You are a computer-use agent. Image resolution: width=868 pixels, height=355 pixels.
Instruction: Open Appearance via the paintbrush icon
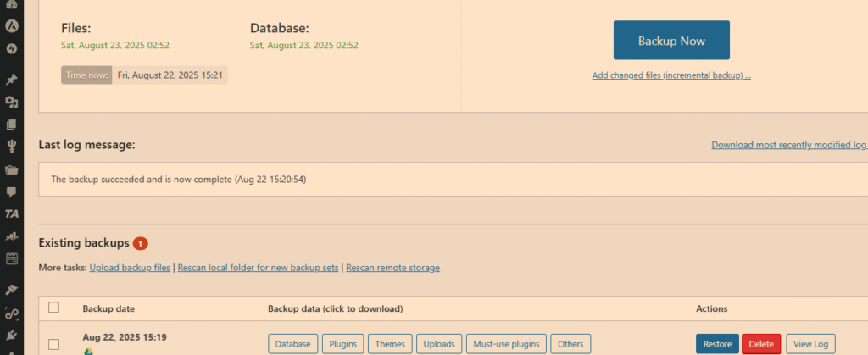point(11,290)
